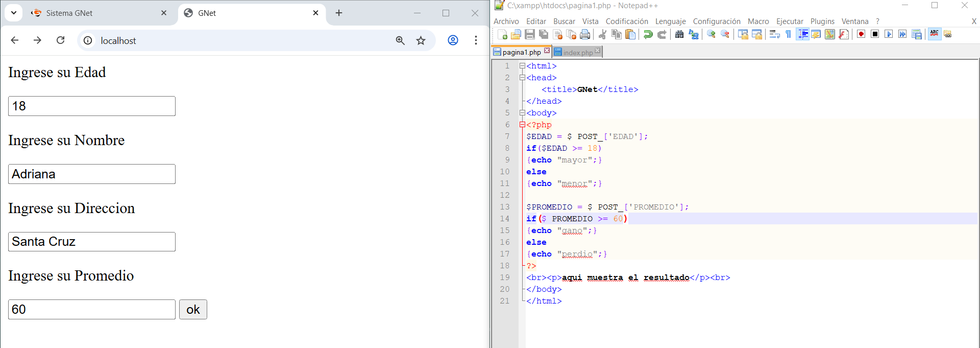Open the Replace dialog toolbar icon
Image resolution: width=980 pixels, height=348 pixels.
[693, 34]
